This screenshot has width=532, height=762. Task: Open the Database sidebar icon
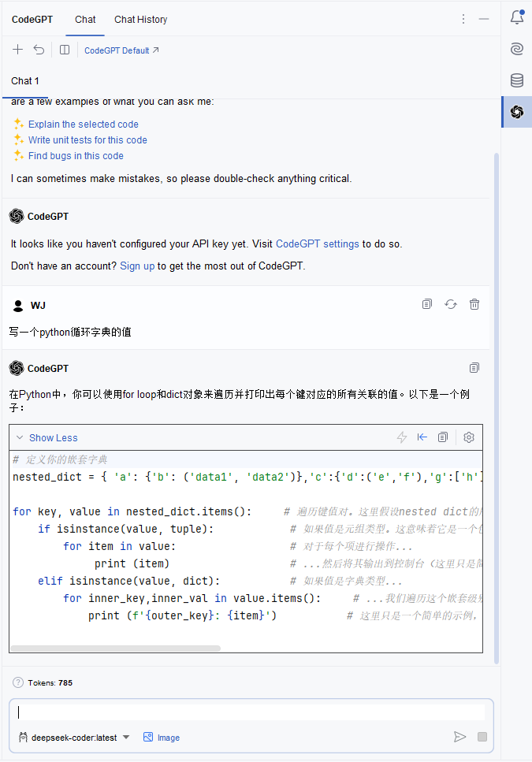[517, 80]
